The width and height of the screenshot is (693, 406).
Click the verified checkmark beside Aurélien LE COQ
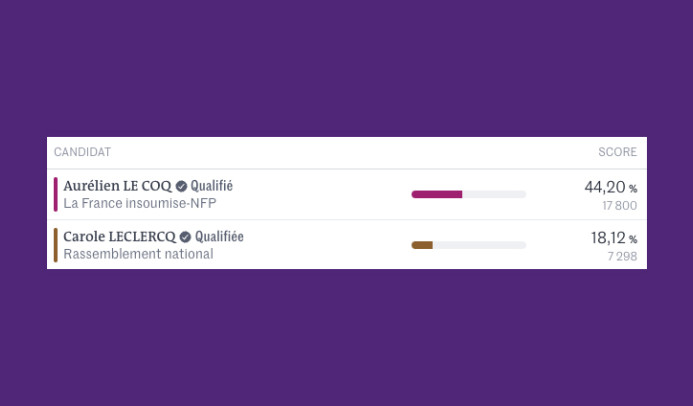(182, 186)
